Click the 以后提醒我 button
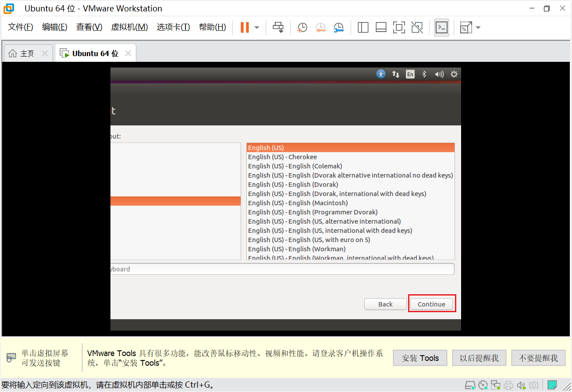Screen dimensions: 572x392 [x=479, y=358]
